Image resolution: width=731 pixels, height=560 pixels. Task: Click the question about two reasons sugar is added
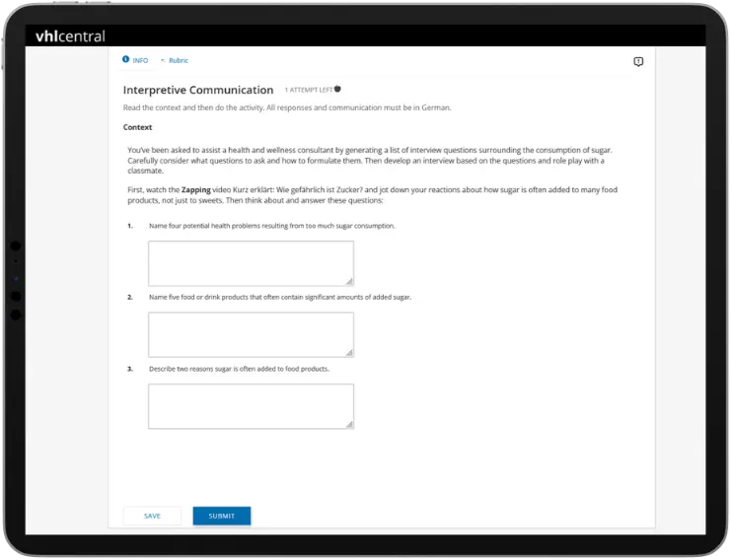pyautogui.click(x=239, y=369)
